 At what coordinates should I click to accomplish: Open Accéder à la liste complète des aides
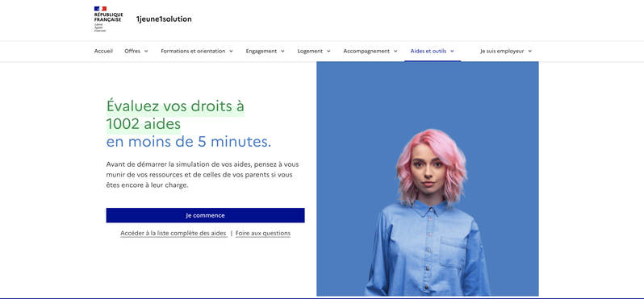click(174, 234)
